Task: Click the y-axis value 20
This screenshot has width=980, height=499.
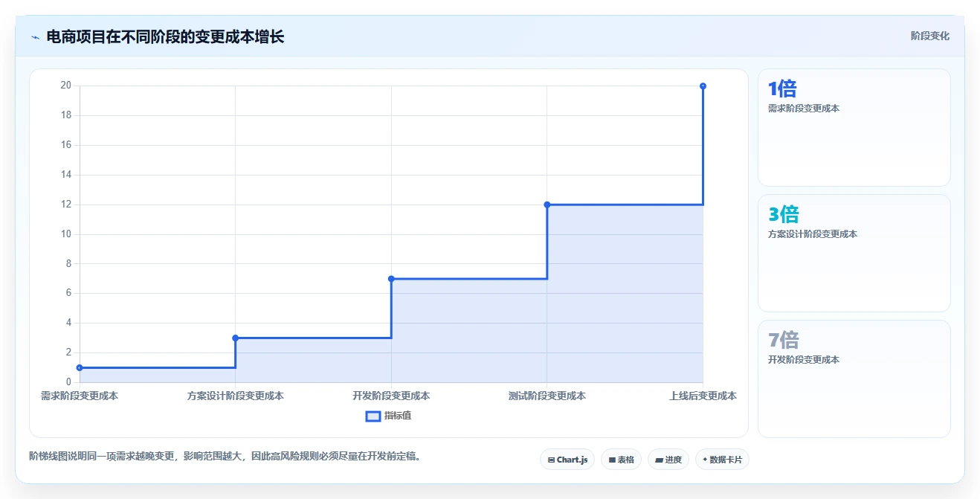Action: [x=66, y=86]
